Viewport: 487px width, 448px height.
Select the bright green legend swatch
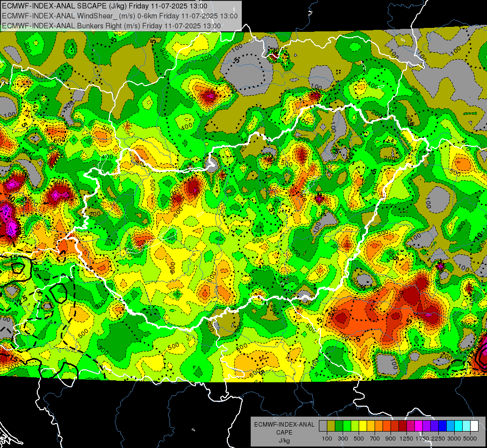tap(347, 426)
